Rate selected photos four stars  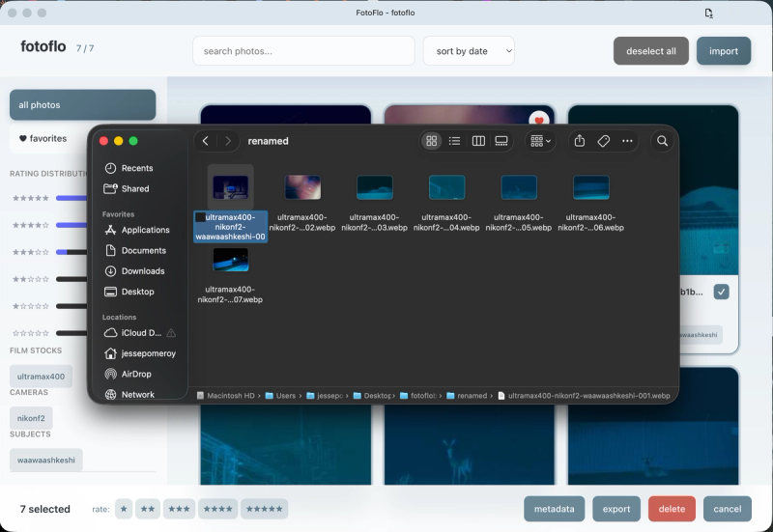[x=218, y=509]
